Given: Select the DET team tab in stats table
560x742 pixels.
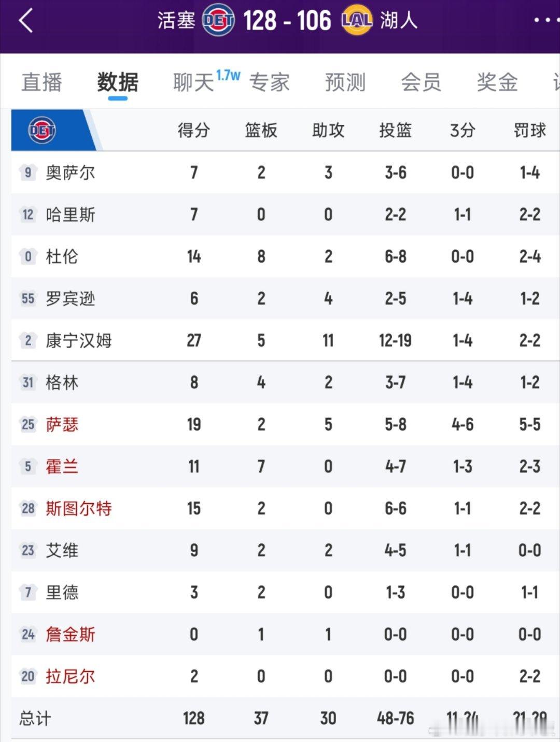Looking at the screenshot, I should (x=43, y=130).
